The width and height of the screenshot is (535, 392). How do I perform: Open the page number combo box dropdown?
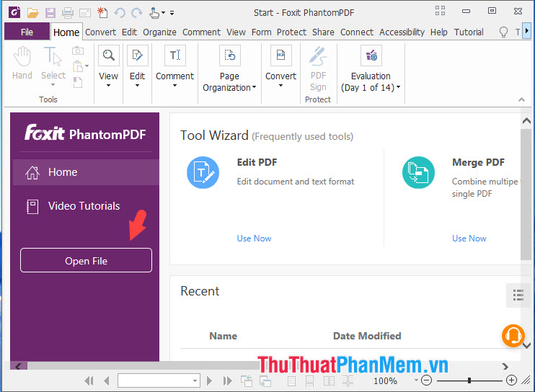point(195,380)
